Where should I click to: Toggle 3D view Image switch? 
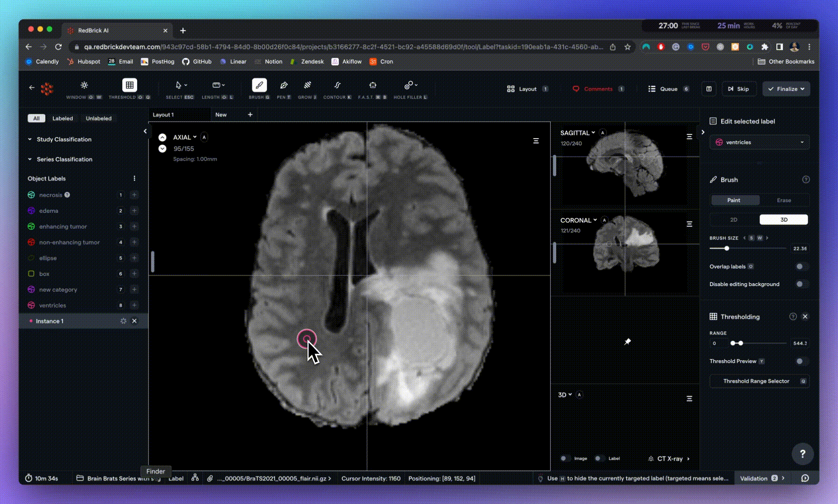pos(565,458)
